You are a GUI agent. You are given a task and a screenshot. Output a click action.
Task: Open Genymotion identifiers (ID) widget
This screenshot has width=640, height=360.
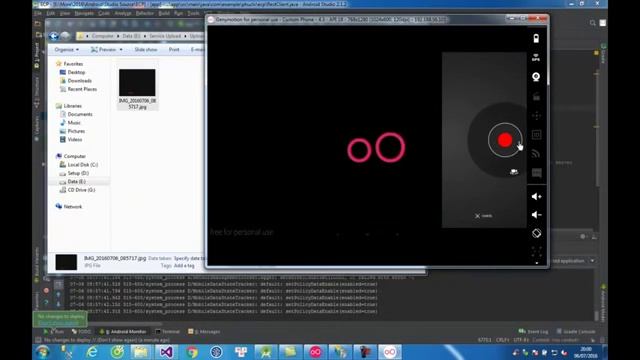tap(536, 135)
